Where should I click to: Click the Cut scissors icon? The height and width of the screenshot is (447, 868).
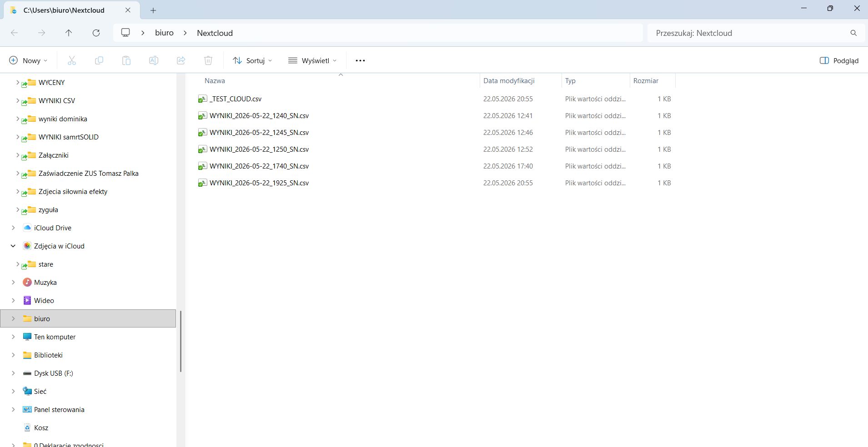click(x=72, y=60)
